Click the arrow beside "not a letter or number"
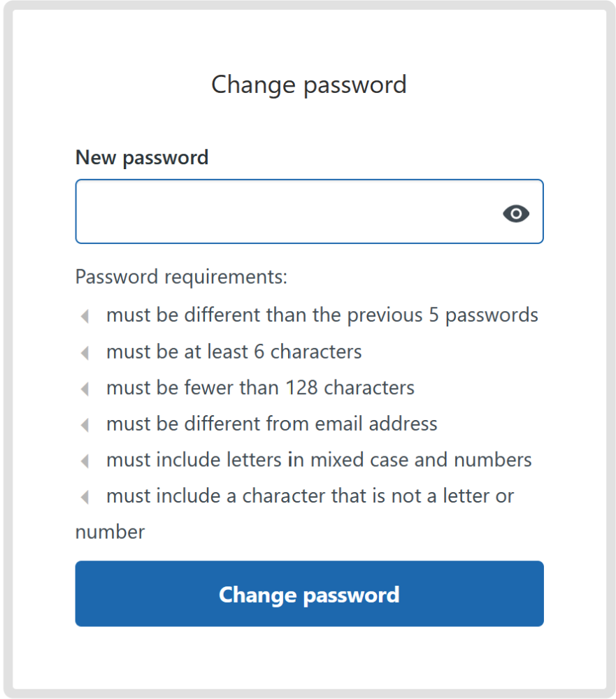 click(x=86, y=496)
